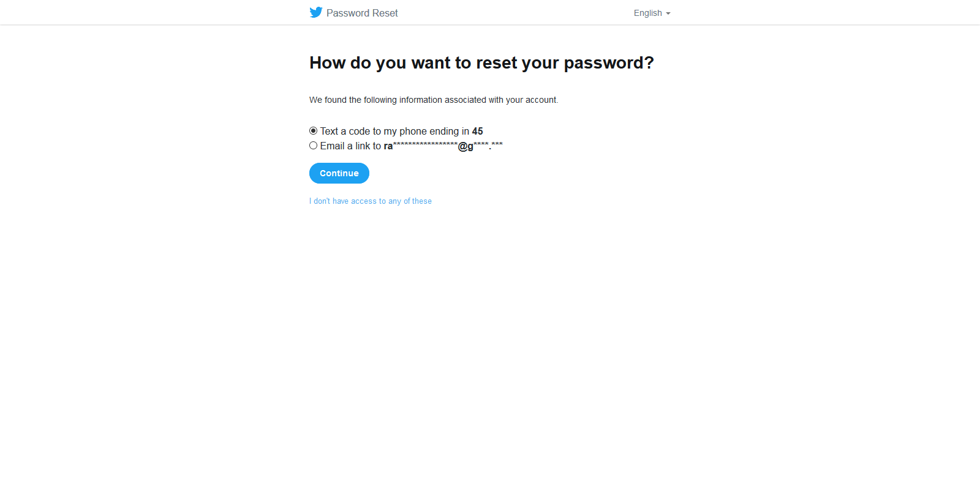The height and width of the screenshot is (481, 980).
Task: Click the caret arrow beside English
Action: 668,13
